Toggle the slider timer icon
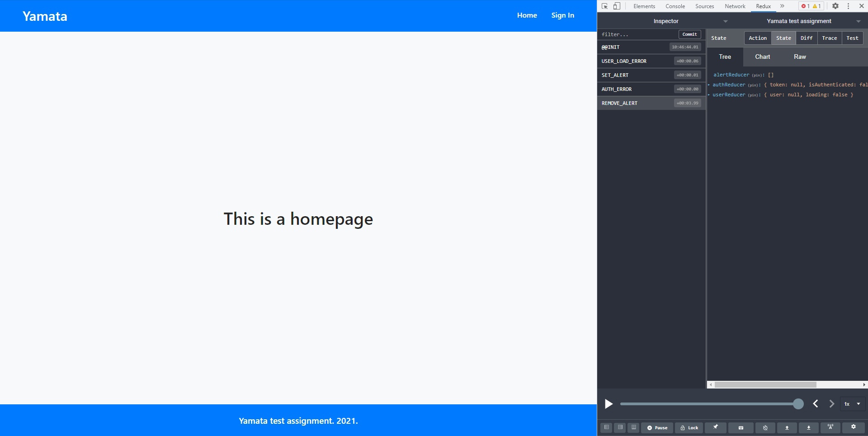 (765, 427)
